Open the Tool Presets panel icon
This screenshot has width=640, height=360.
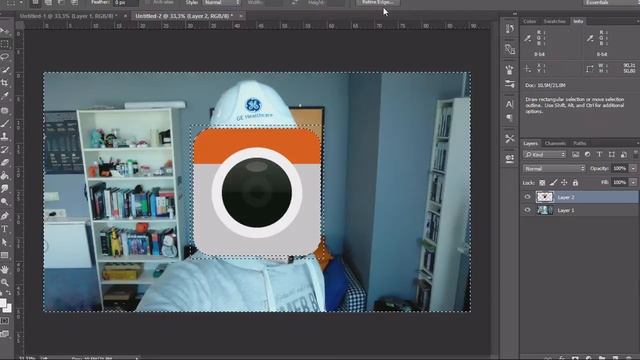pos(509,138)
